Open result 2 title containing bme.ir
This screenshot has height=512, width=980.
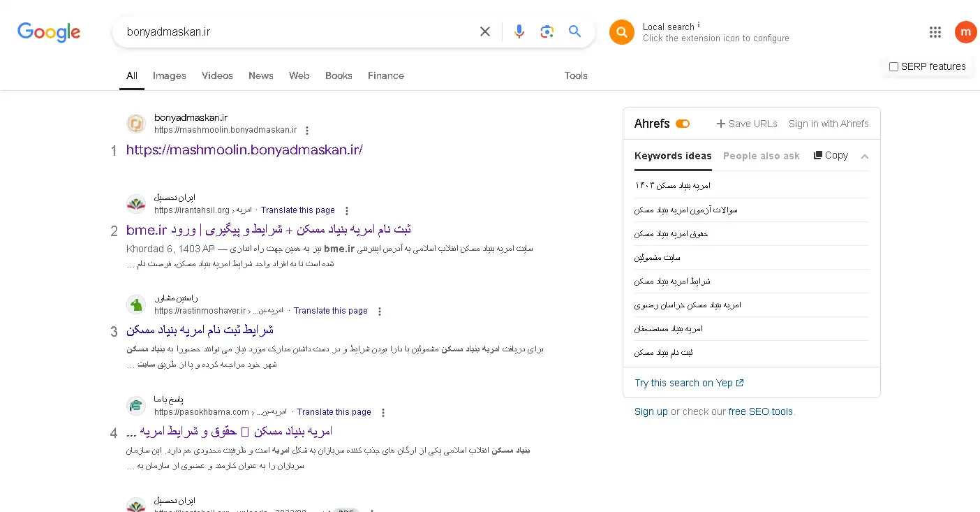(x=269, y=230)
